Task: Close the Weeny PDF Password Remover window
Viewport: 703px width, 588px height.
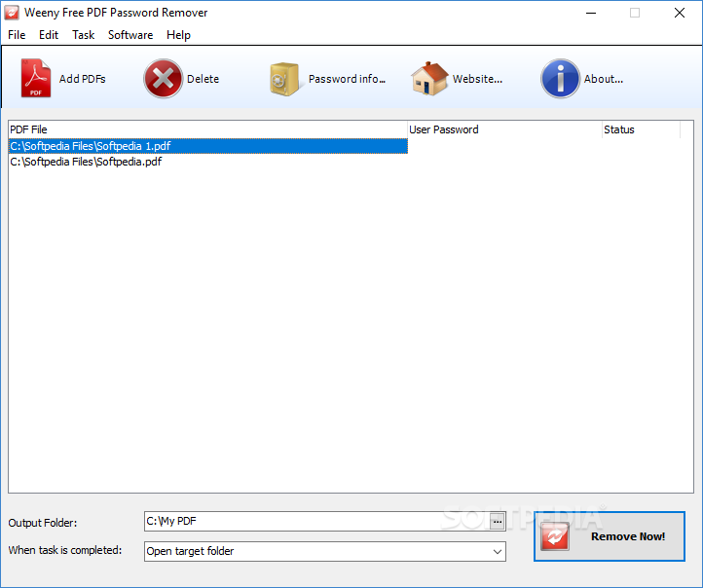Action: tap(680, 13)
